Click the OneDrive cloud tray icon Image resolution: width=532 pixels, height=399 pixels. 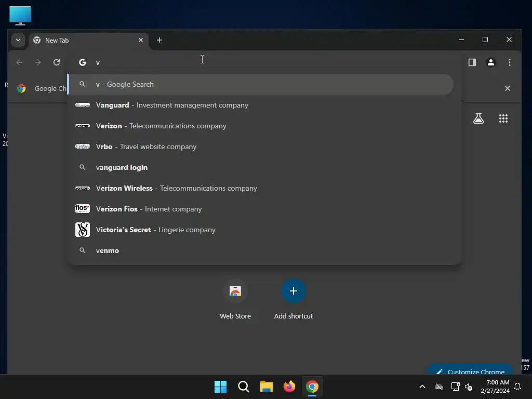coord(438,387)
